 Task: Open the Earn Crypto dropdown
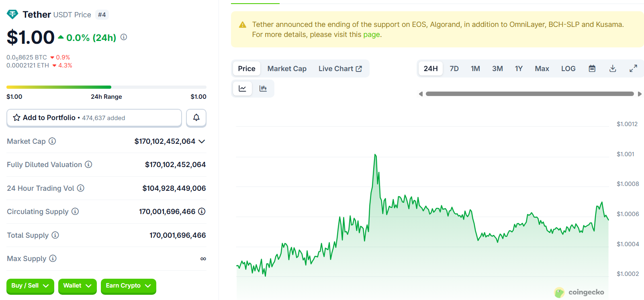coord(128,286)
